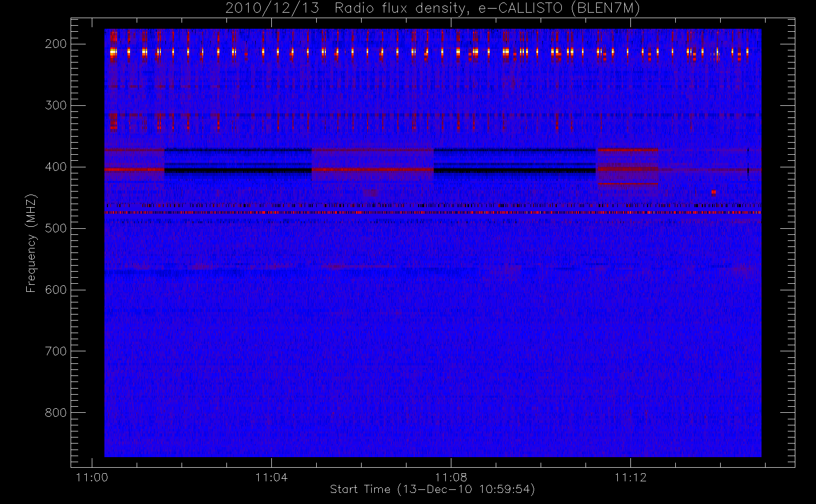816x504 pixels.
Task: Click the 300 frequency tick label
Action: [56, 105]
